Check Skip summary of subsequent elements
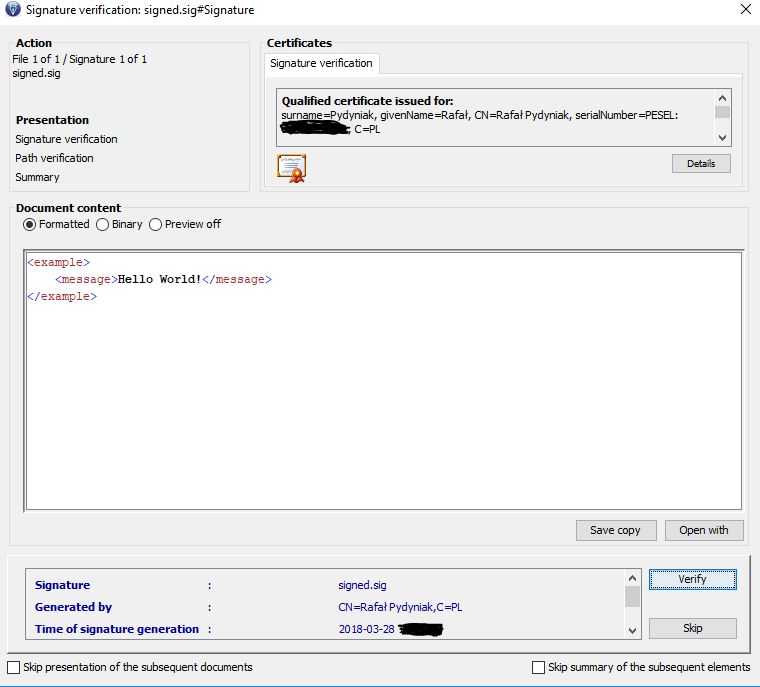The image size is (760, 687). pos(539,667)
